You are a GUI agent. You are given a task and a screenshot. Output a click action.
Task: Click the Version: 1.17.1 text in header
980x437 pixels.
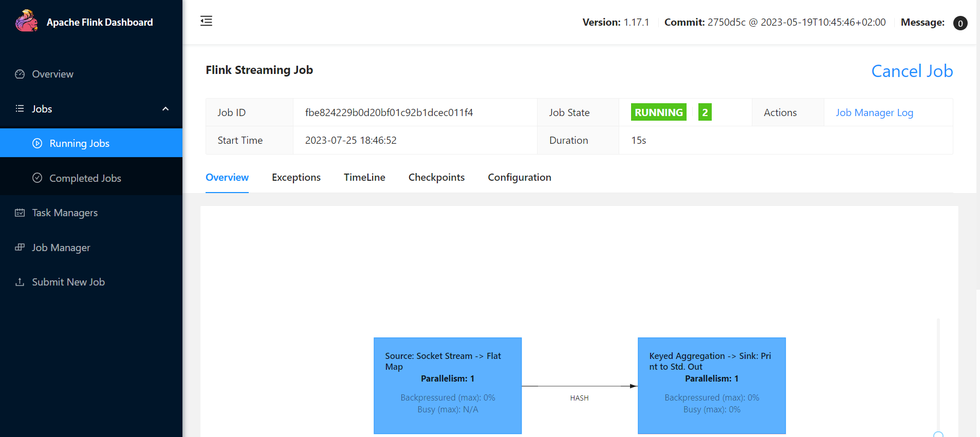click(616, 22)
